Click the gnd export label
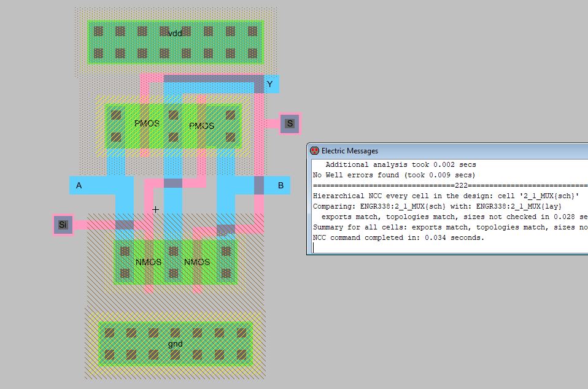The image size is (588, 389). (175, 344)
